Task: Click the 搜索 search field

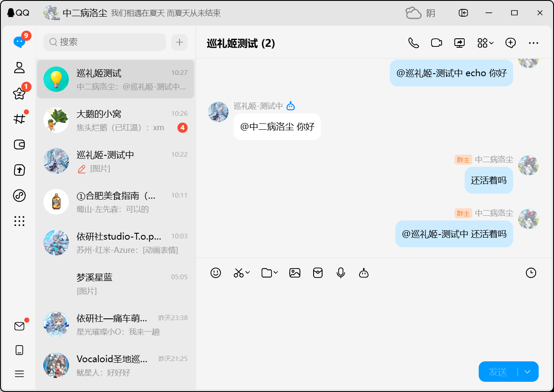Action: tap(105, 42)
